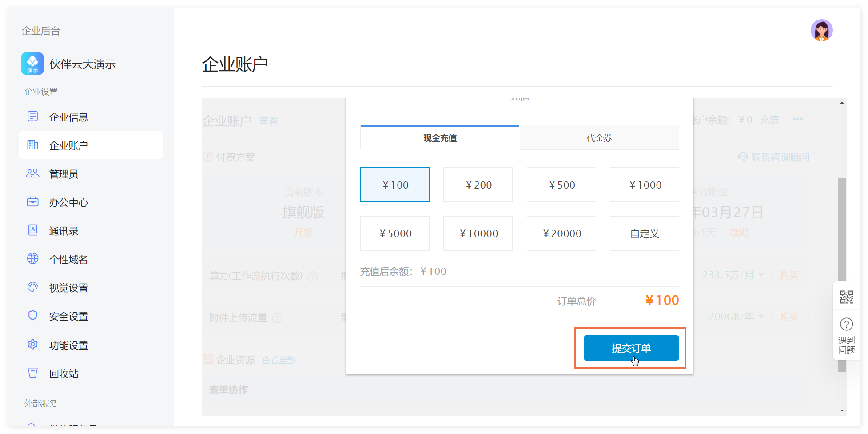
Task: Click the scroll-down arrow of page scrollbar
Action: [x=842, y=410]
